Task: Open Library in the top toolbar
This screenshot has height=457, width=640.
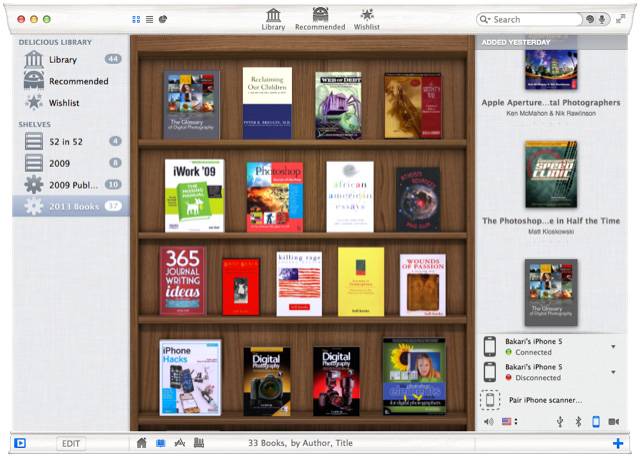Action: click(x=273, y=19)
